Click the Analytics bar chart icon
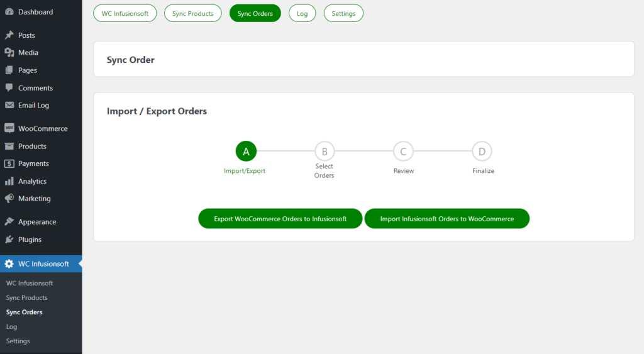 9,181
